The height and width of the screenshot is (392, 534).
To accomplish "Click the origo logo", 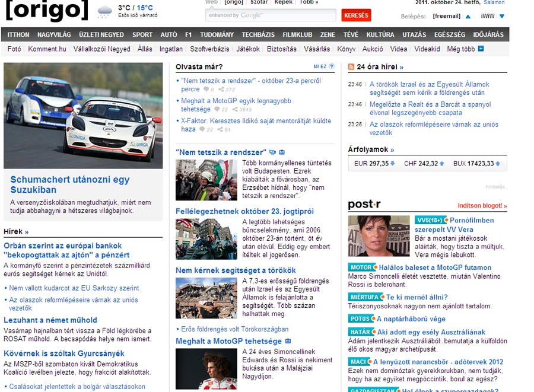I will [47, 10].
